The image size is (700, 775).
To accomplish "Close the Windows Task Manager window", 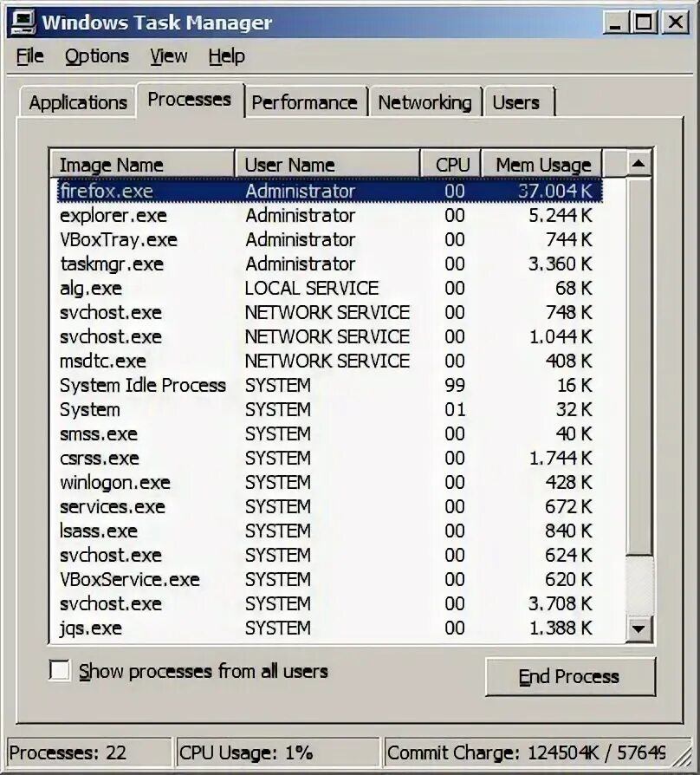I will (675, 23).
